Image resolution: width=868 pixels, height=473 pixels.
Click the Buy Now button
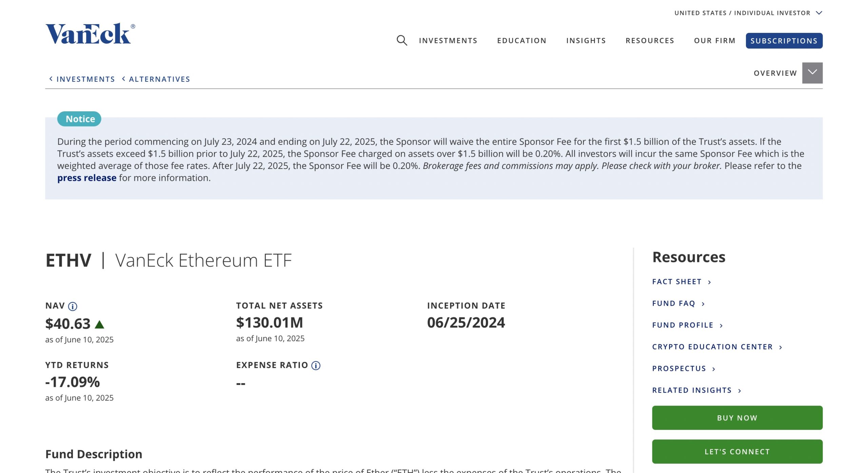737,418
